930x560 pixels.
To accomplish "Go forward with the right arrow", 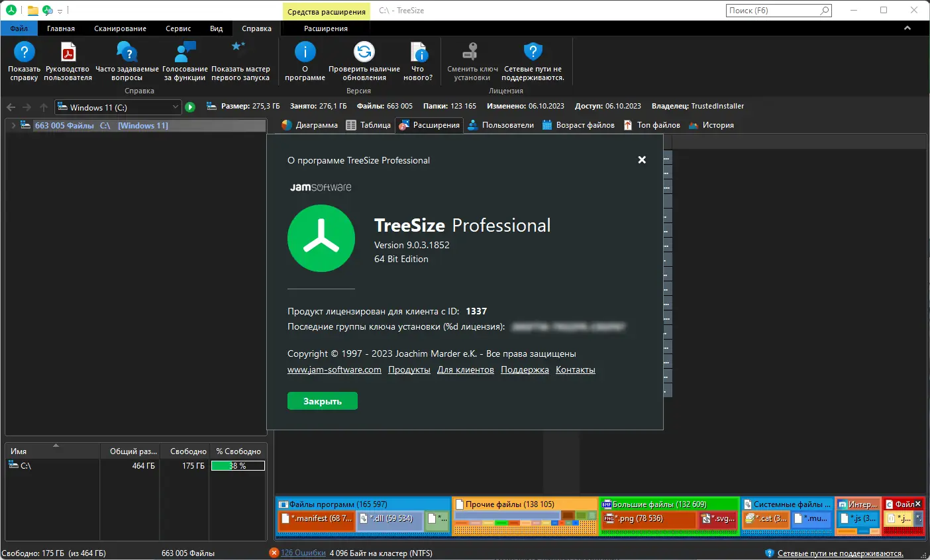I will (x=26, y=107).
